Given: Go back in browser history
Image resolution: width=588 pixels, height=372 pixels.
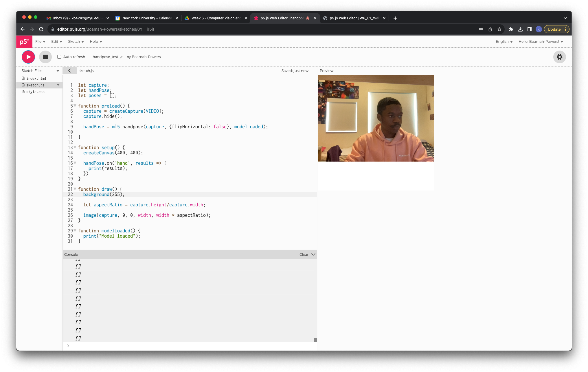Looking at the screenshot, I should coord(23,29).
